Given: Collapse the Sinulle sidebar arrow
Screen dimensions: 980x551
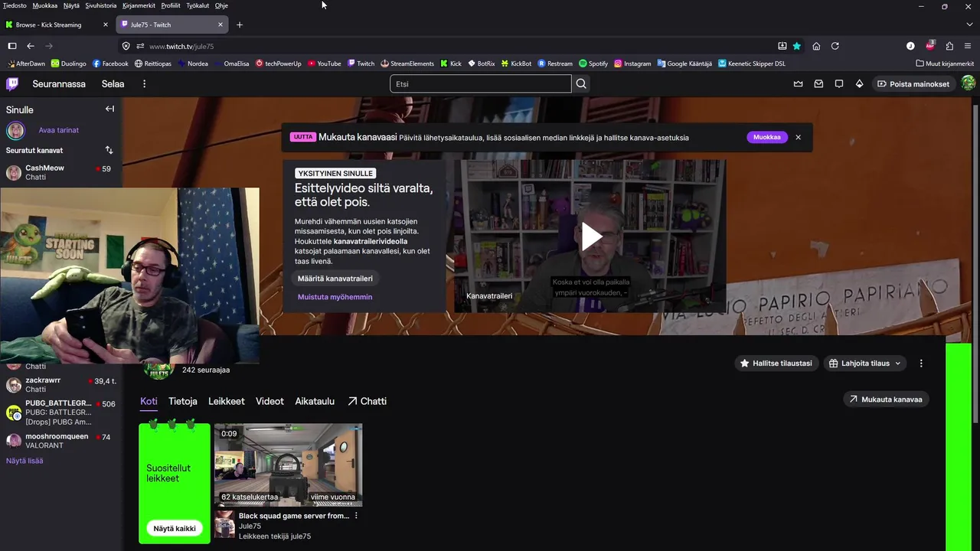Looking at the screenshot, I should point(109,109).
